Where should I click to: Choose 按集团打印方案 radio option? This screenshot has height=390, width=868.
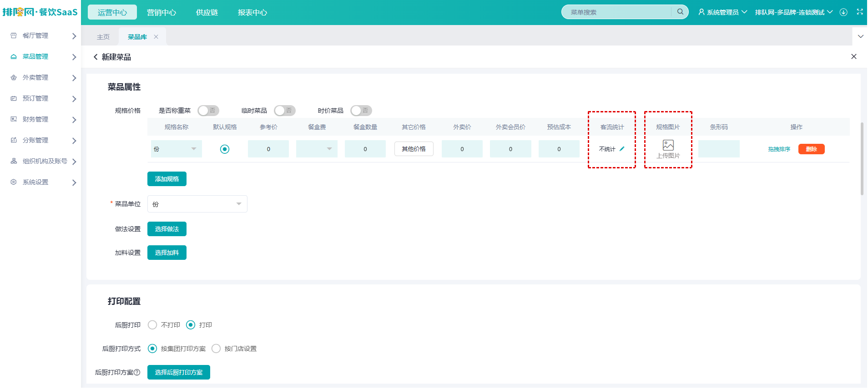click(x=152, y=349)
